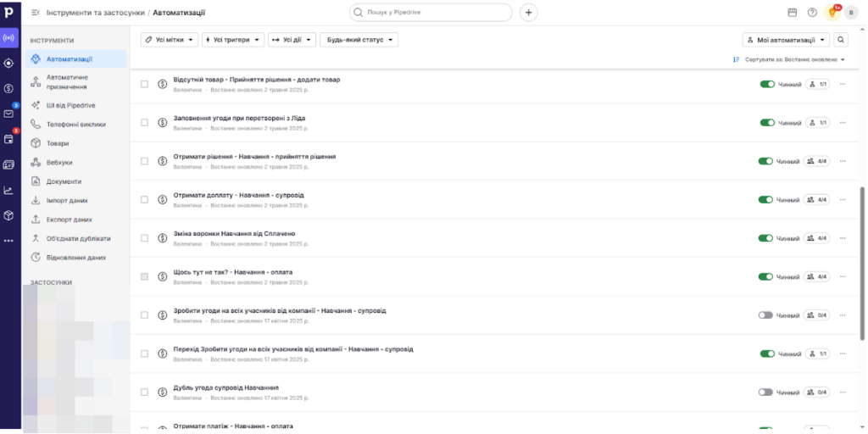
Task: Click users badge 4/4 on Щось тут не так row
Action: tap(816, 276)
